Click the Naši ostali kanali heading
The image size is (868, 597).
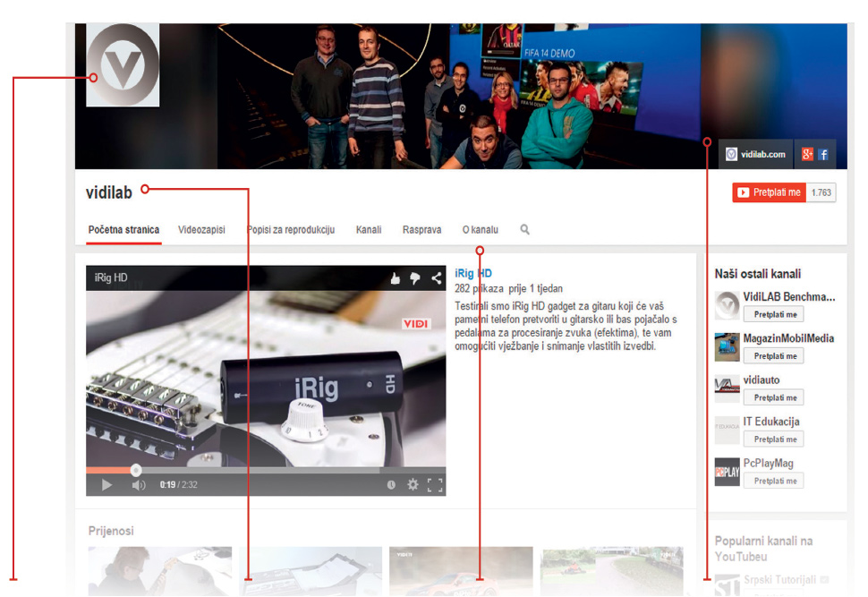(x=757, y=274)
